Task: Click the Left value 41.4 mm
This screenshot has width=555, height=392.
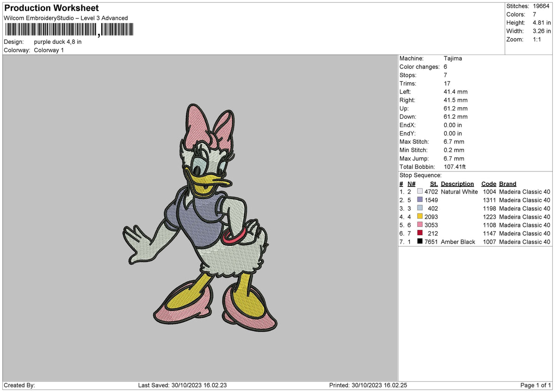Action: coord(456,92)
